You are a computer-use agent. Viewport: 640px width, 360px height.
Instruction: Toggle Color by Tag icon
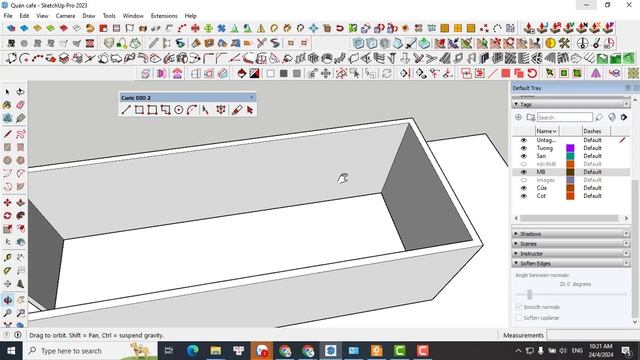click(612, 117)
